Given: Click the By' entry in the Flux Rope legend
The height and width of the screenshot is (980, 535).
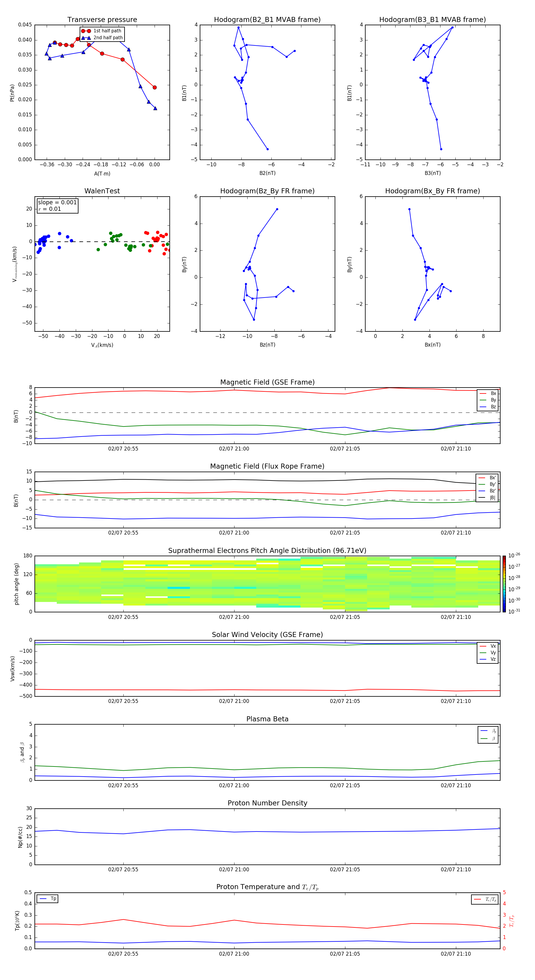Looking at the screenshot, I should coord(487,484).
